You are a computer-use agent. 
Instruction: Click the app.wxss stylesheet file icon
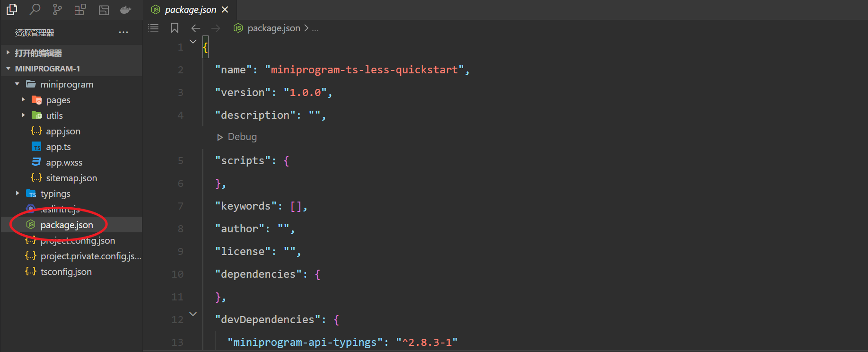[36, 162]
